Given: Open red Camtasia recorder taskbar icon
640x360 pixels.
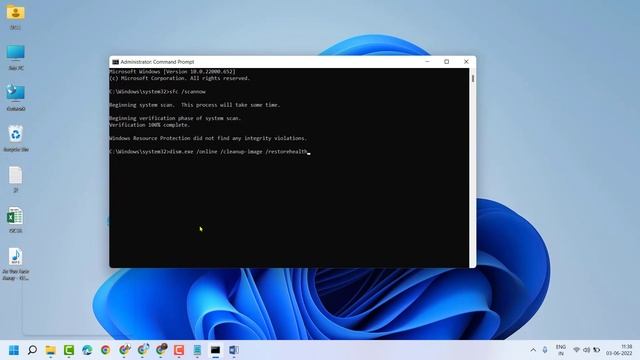Looking at the screenshot, I should [x=179, y=350].
